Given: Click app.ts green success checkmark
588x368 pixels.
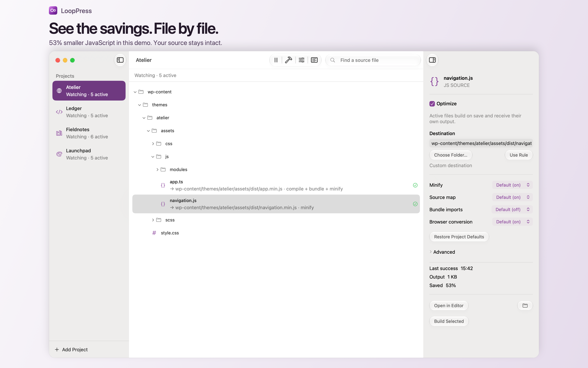Looking at the screenshot, I should pos(415,185).
